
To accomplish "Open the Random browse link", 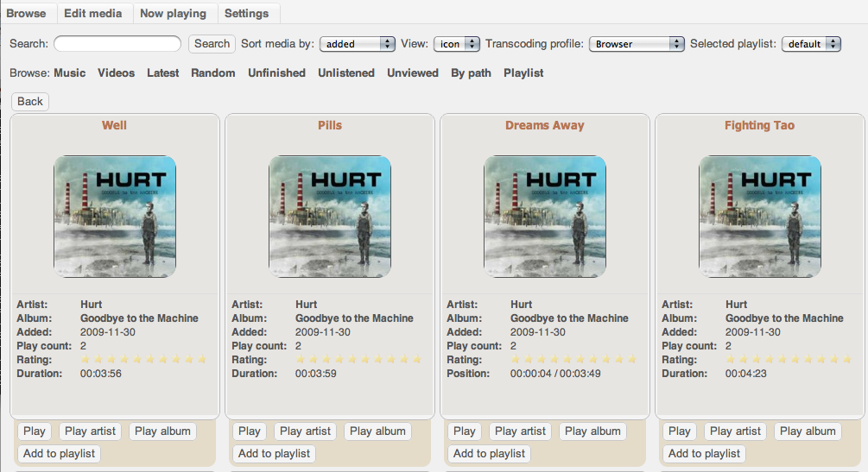I will [x=213, y=73].
